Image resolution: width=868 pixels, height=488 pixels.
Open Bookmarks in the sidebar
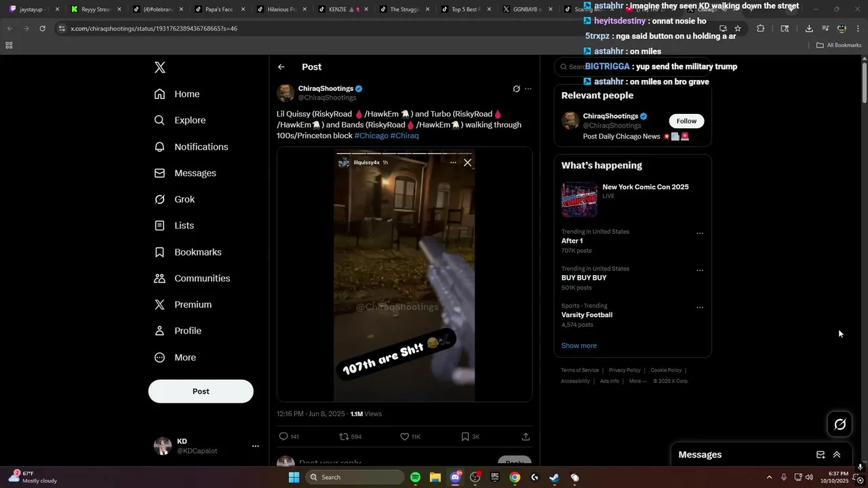click(x=188, y=252)
